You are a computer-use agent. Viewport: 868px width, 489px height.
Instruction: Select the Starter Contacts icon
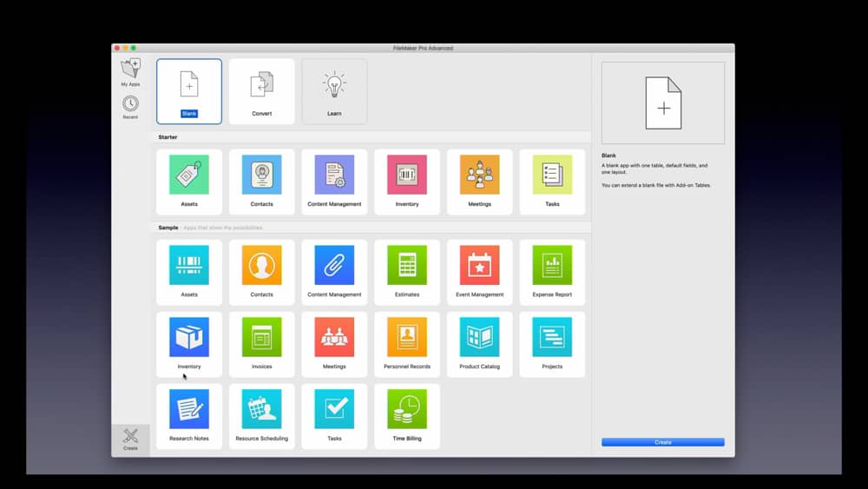tap(262, 175)
